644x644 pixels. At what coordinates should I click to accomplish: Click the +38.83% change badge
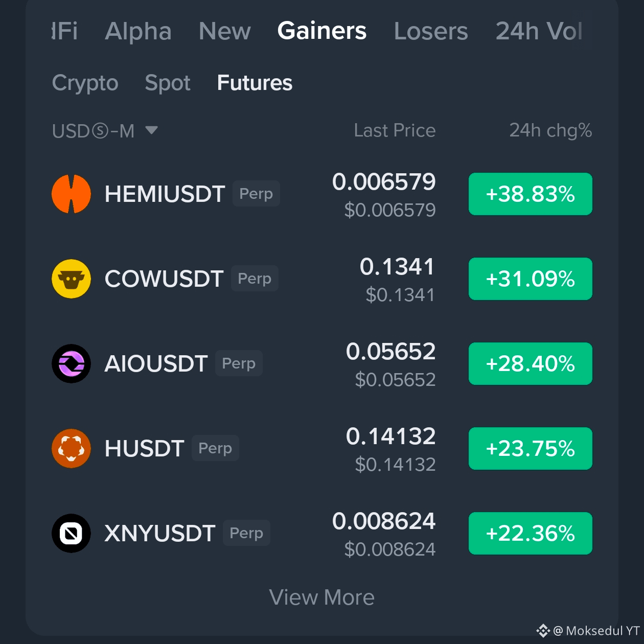click(531, 194)
